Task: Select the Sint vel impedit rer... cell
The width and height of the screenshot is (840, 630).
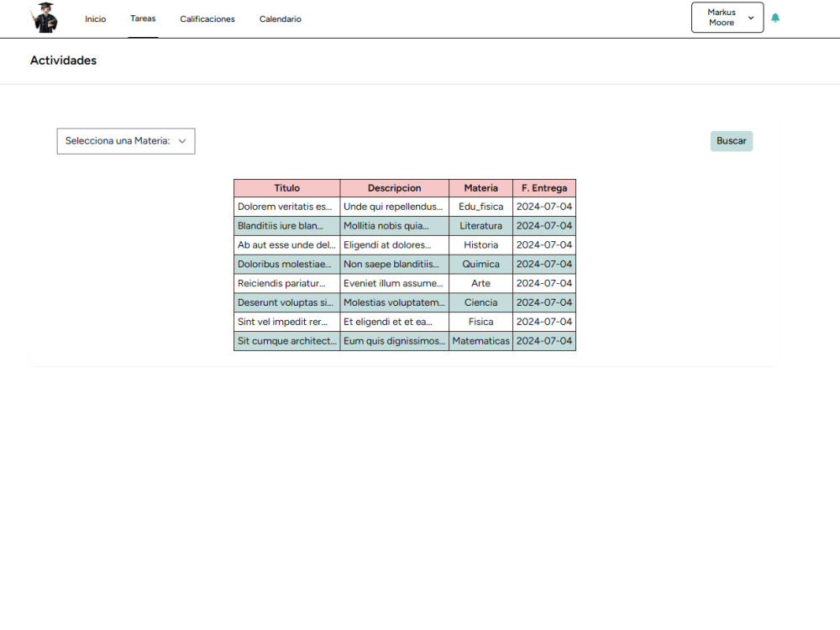Action: 287,322
